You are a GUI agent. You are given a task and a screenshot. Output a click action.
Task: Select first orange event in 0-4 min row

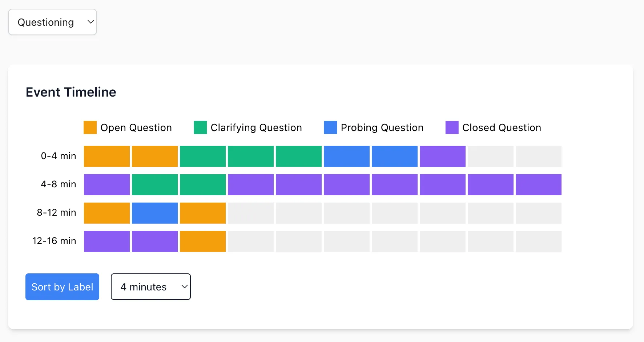(x=107, y=156)
